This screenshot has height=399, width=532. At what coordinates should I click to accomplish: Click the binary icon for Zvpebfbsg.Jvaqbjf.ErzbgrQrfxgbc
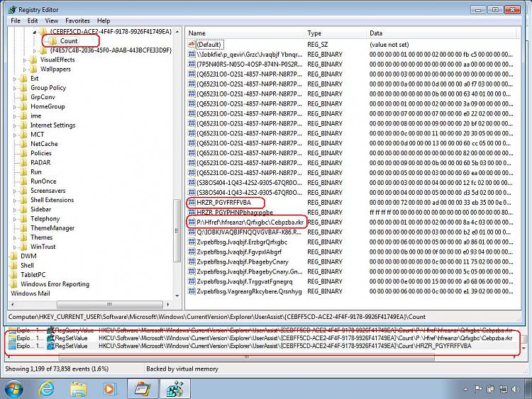(192, 242)
